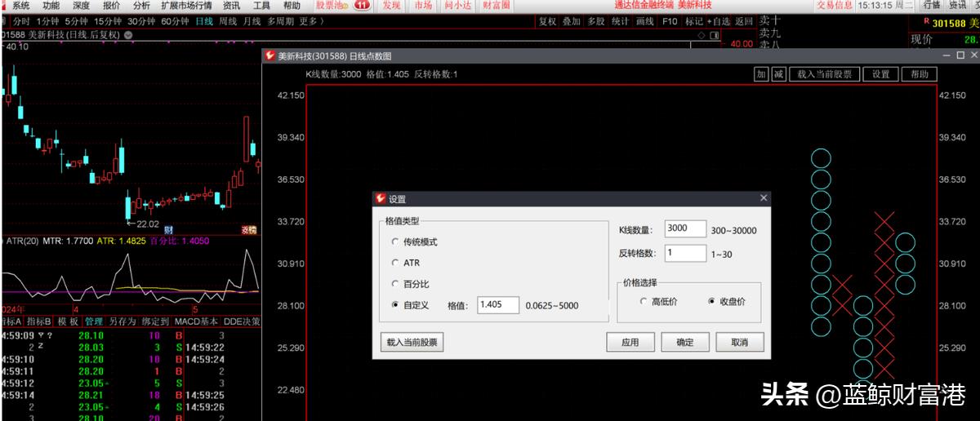Click 复权 in chart toolbar
The image size is (980, 421).
(x=547, y=21)
